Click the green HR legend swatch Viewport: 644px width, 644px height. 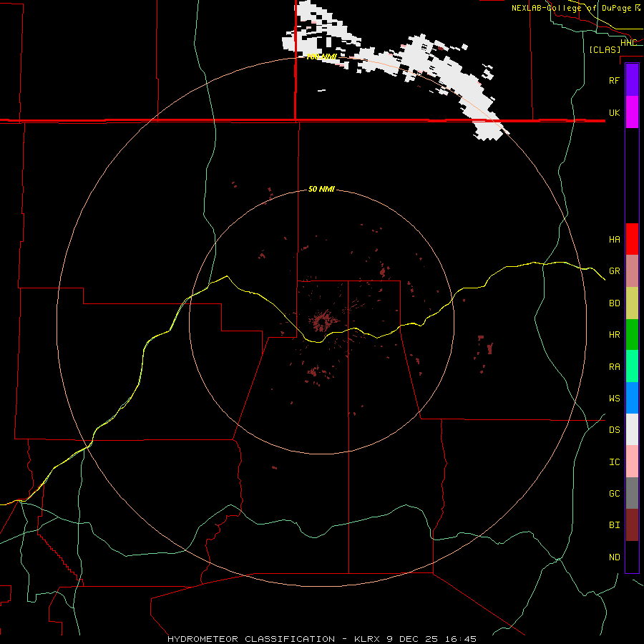click(x=632, y=335)
